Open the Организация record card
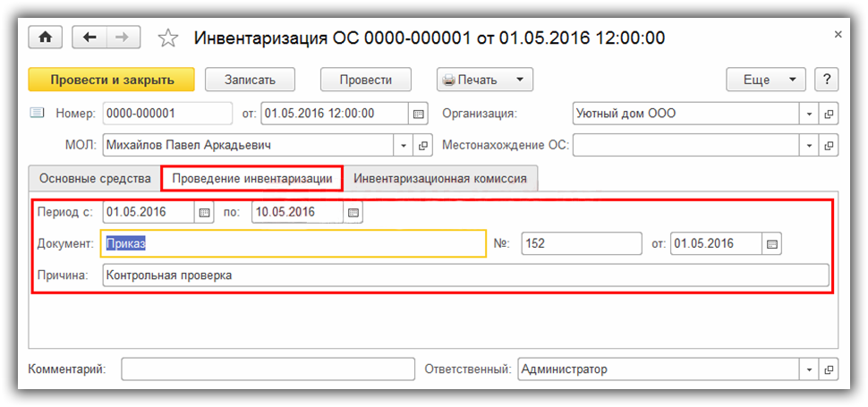 pos(829,114)
